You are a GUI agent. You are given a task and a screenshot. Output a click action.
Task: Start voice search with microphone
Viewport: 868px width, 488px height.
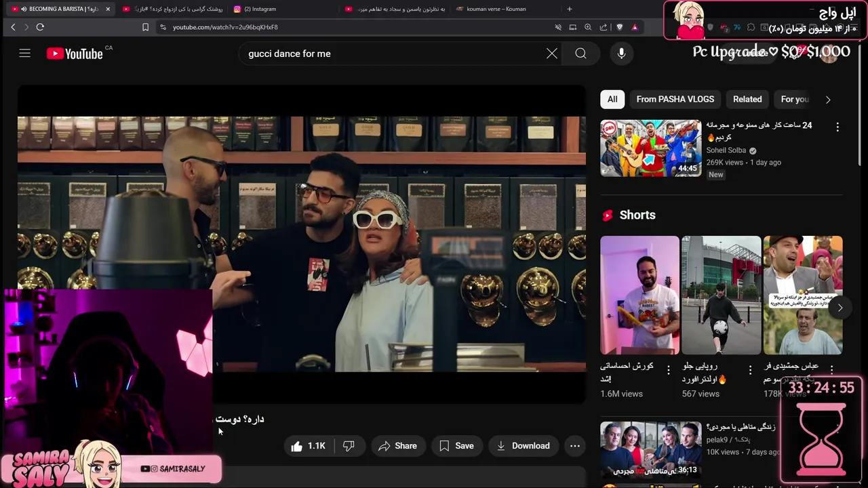click(621, 54)
